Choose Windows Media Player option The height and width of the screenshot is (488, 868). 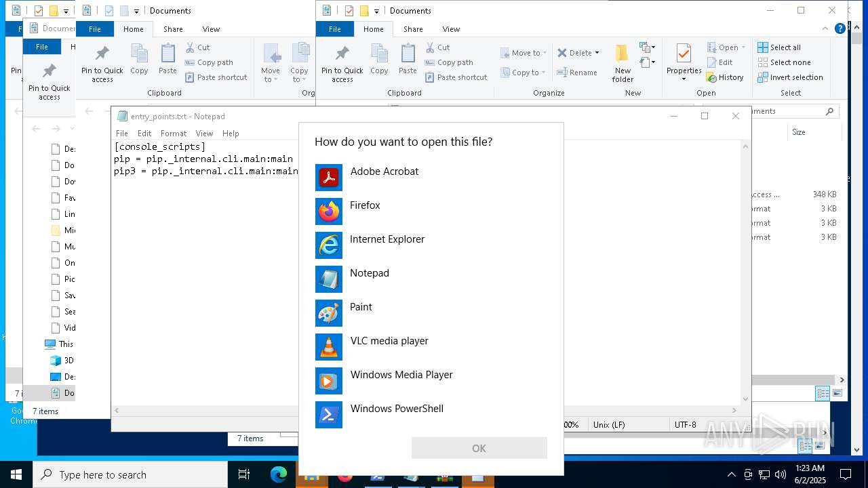pyautogui.click(x=431, y=381)
